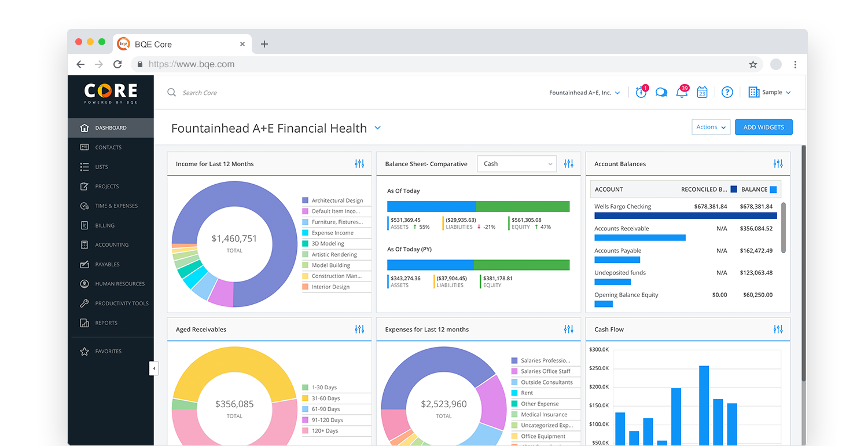Open settings of Income for Last 12 Months widget

coord(359,164)
